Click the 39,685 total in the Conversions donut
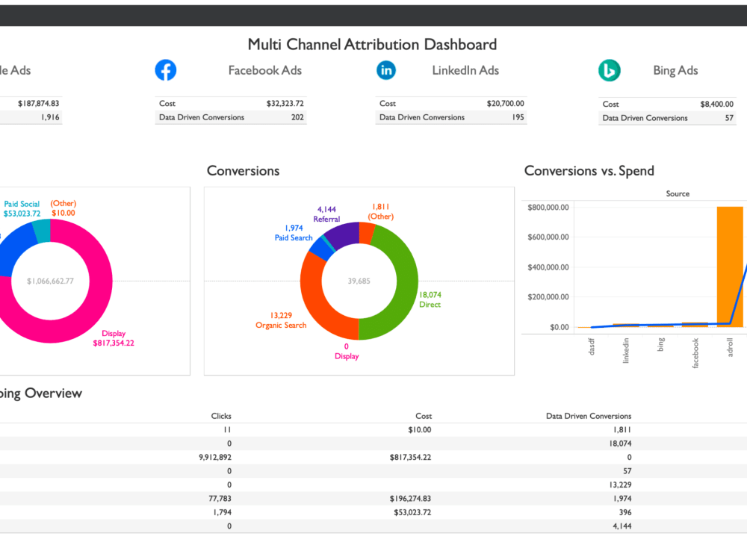The width and height of the screenshot is (747, 560). click(359, 281)
